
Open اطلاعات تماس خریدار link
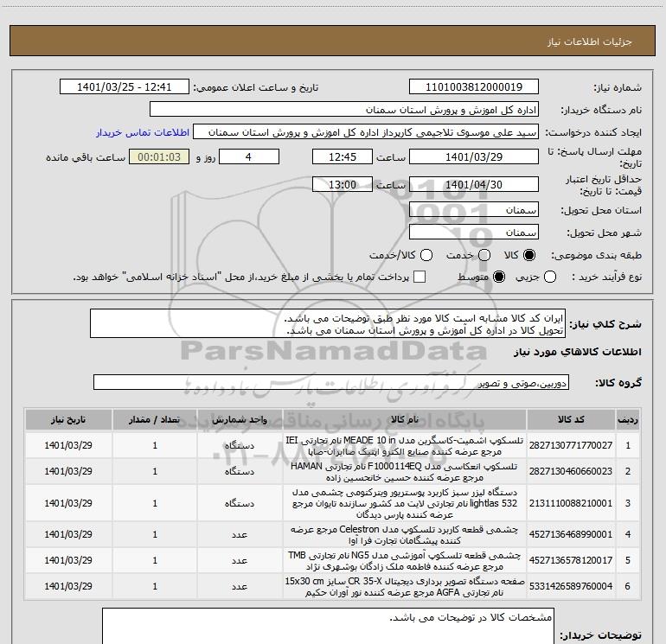(x=143, y=132)
